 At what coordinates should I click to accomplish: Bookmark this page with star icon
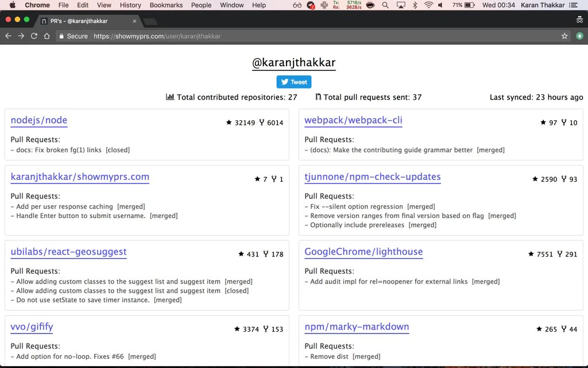(564, 36)
